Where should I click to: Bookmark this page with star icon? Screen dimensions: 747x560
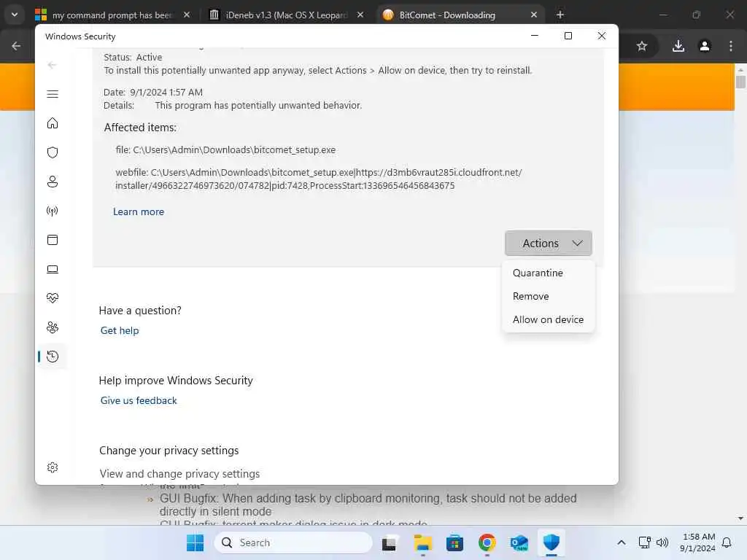[x=642, y=46]
